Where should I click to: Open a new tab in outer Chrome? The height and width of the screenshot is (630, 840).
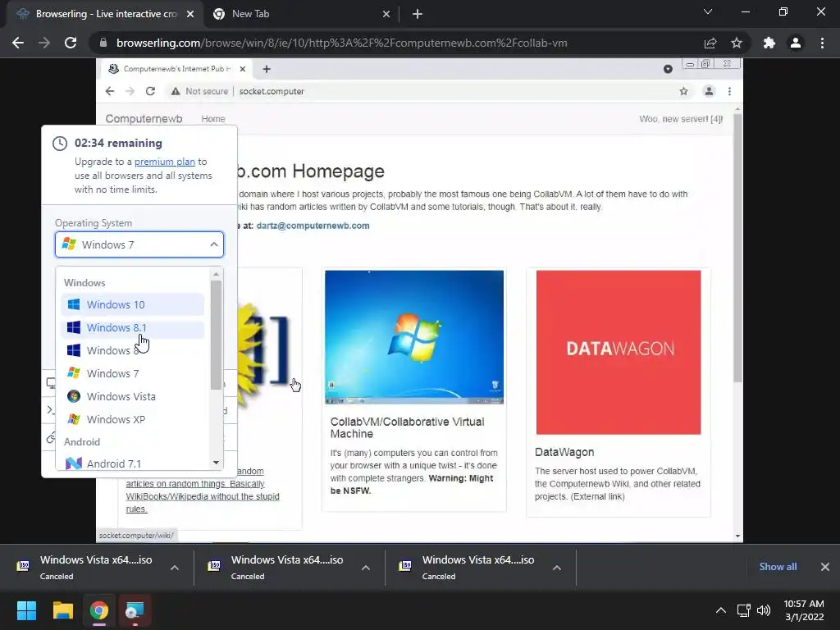point(418,14)
